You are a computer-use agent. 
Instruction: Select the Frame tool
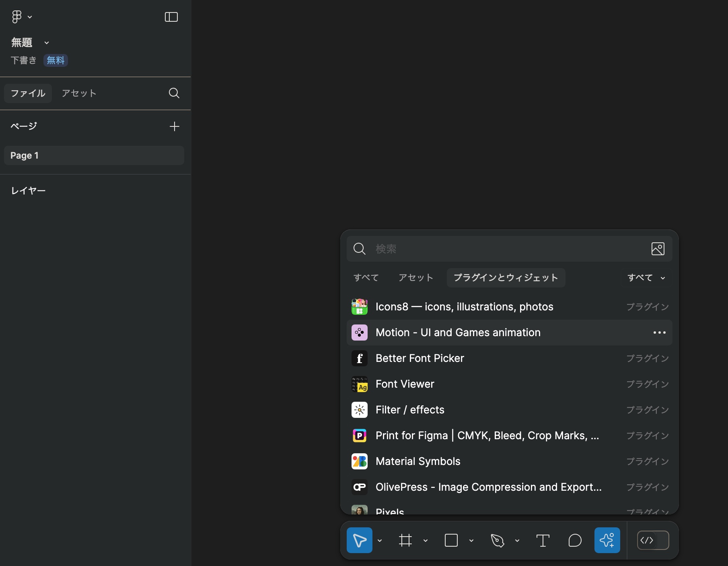(x=405, y=540)
